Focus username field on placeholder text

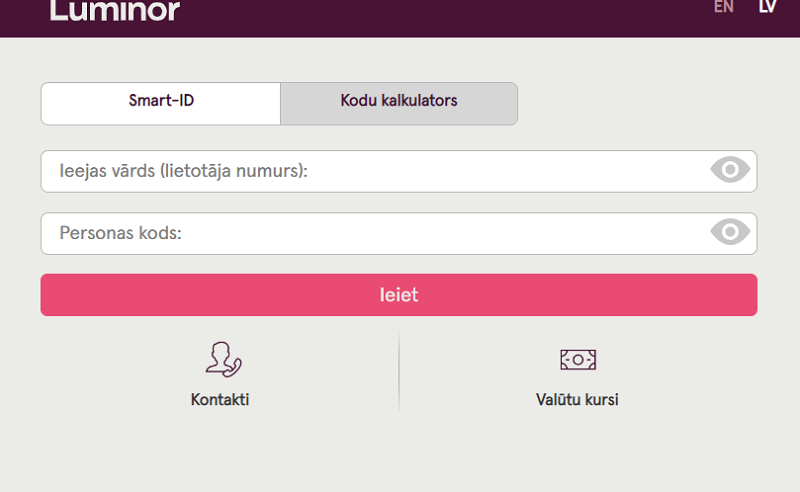coord(184,171)
